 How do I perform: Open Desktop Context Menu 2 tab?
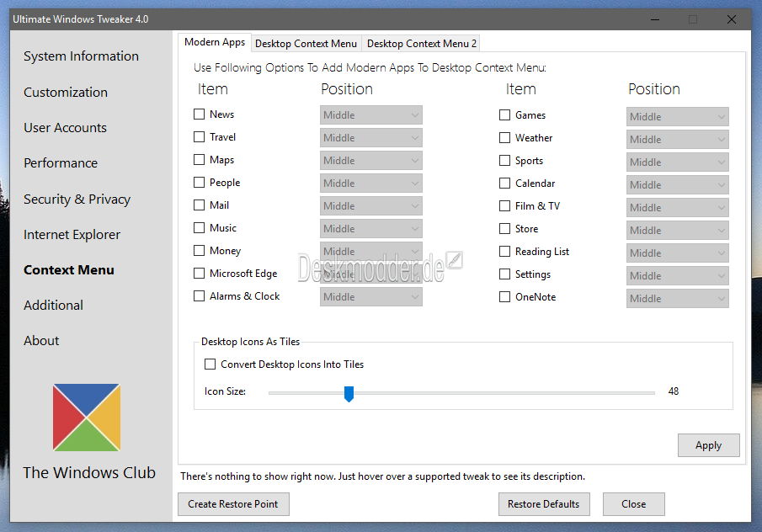tap(421, 44)
